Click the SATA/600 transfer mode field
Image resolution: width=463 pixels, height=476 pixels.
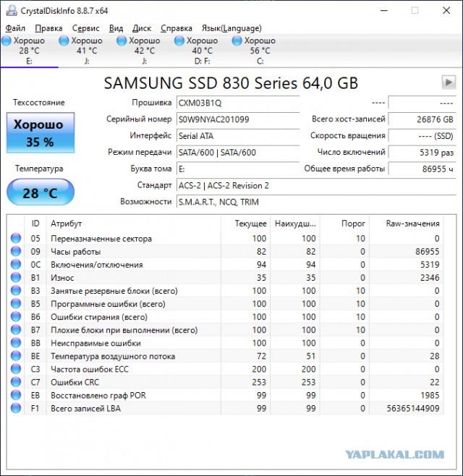pyautogui.click(x=238, y=152)
